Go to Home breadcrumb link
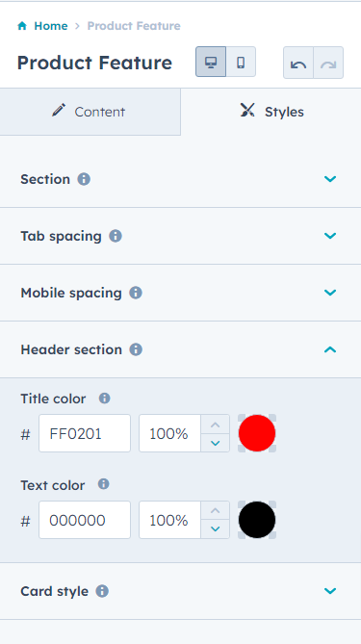 point(51,26)
